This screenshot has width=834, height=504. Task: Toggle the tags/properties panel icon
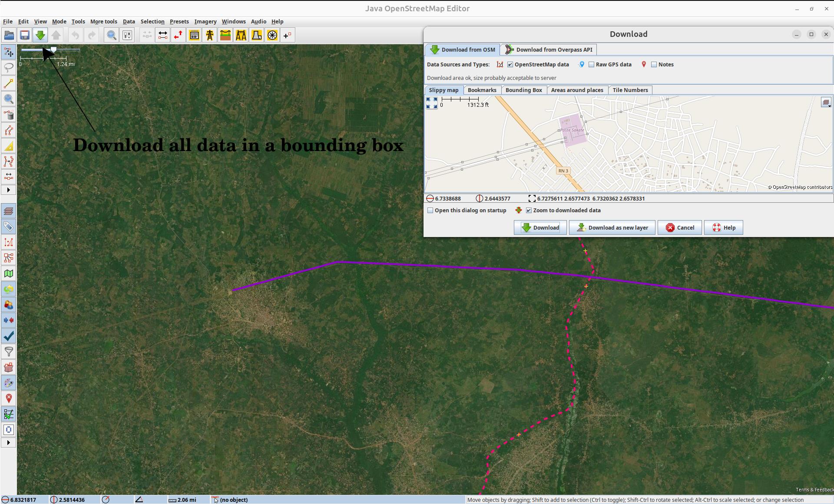tap(9, 227)
